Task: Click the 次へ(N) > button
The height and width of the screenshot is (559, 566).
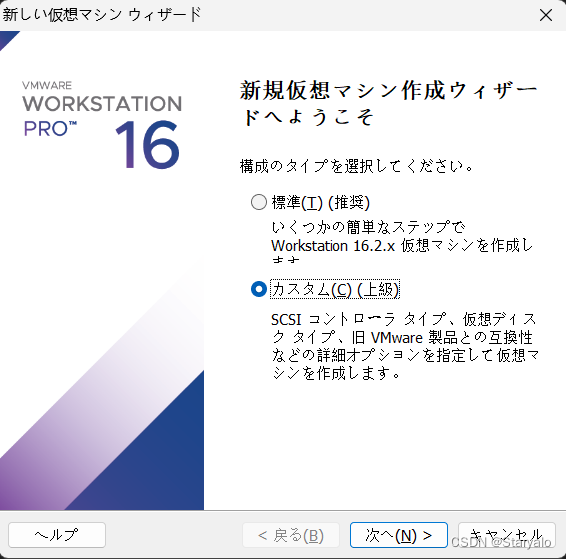Action: pyautogui.click(x=399, y=535)
